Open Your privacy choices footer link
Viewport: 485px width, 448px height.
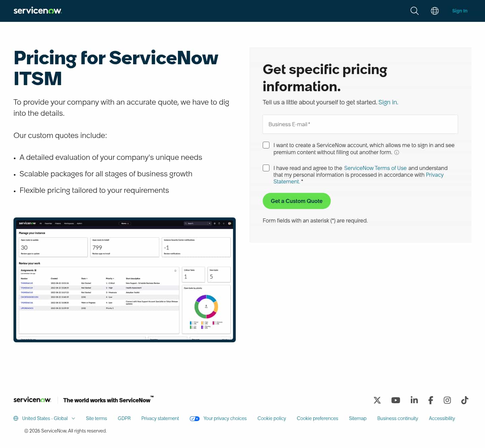coord(225,418)
